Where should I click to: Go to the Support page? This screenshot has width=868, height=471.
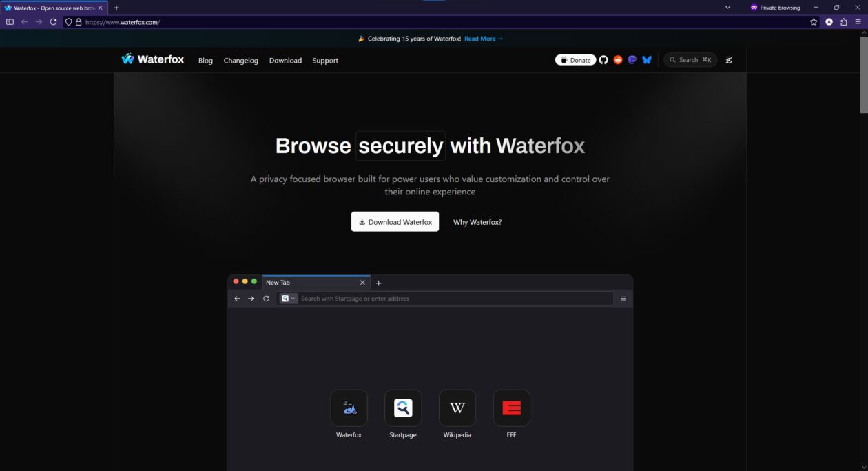[x=325, y=61]
